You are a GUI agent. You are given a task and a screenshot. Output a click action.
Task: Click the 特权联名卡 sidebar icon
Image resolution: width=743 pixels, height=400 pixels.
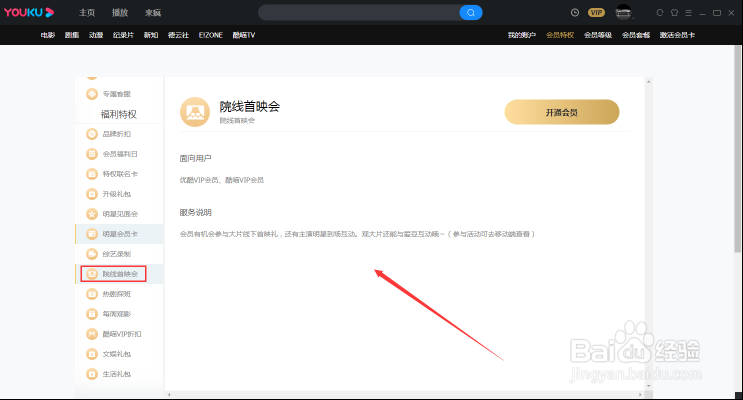click(x=92, y=174)
